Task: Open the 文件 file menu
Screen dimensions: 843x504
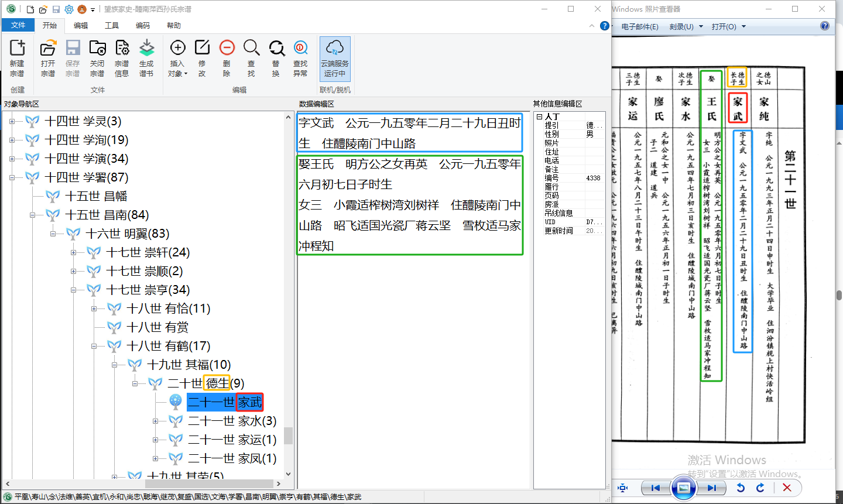Action: point(18,25)
